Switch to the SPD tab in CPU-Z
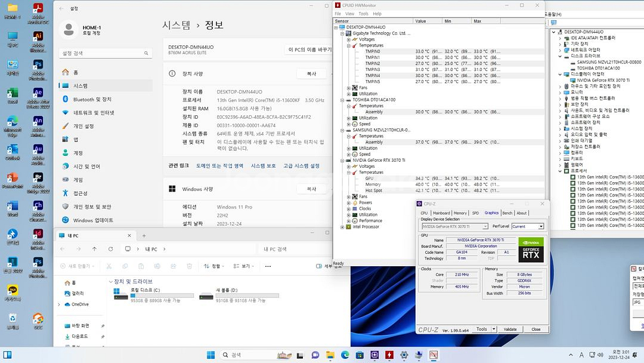 point(475,213)
